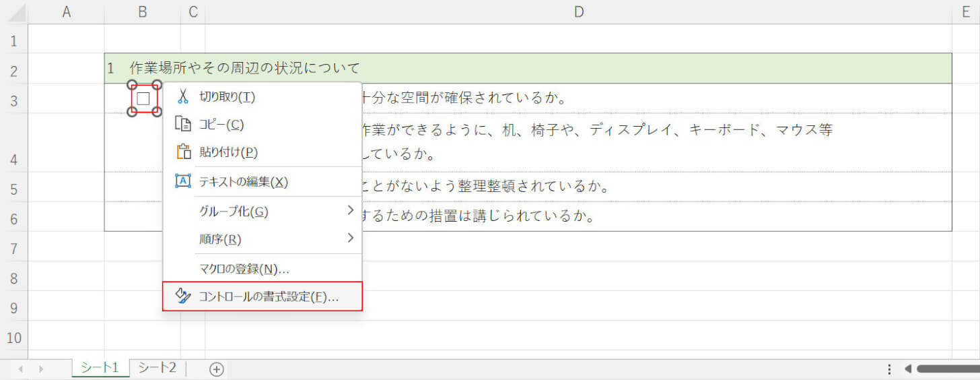Click the Copy icon in context menu

pos(182,125)
